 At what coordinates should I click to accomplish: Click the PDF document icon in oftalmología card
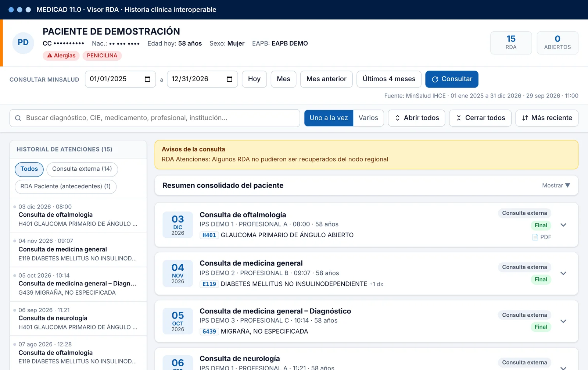tap(535, 237)
